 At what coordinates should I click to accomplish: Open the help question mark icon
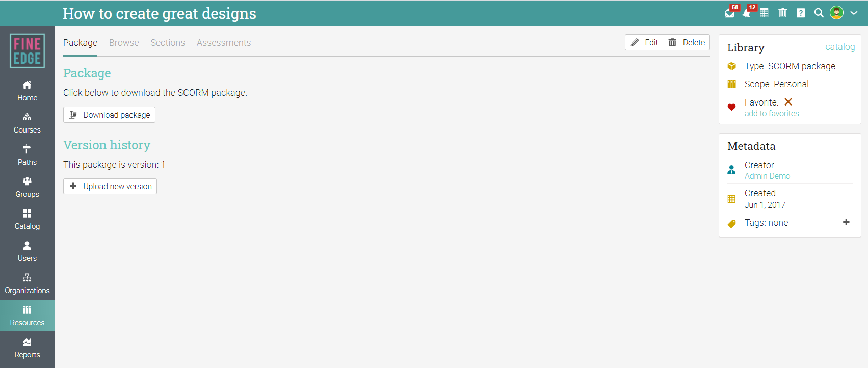tap(801, 13)
